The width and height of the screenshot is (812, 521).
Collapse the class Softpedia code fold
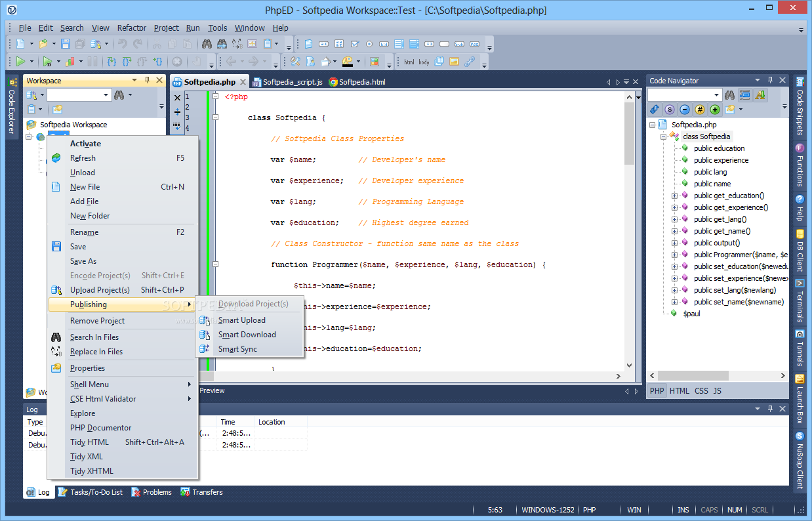point(215,117)
